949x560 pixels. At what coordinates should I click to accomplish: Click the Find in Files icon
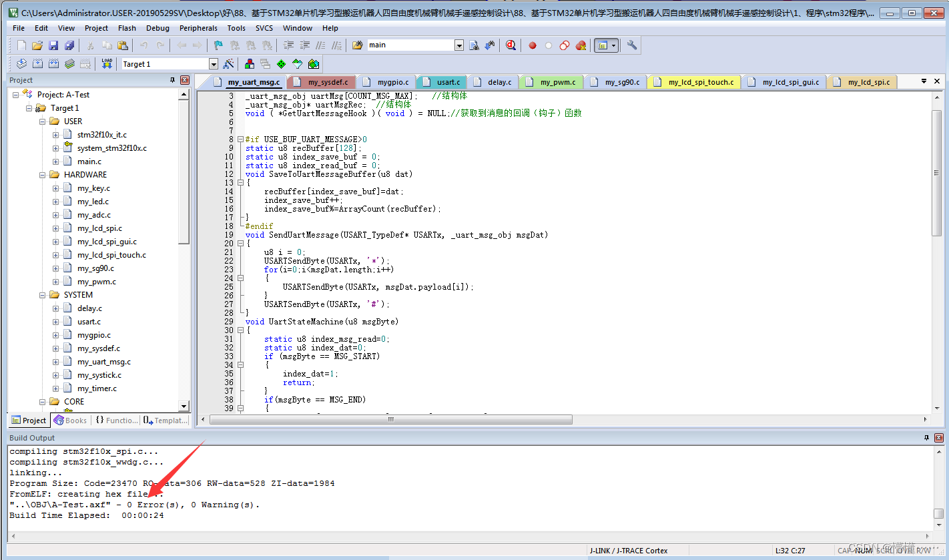click(x=357, y=45)
